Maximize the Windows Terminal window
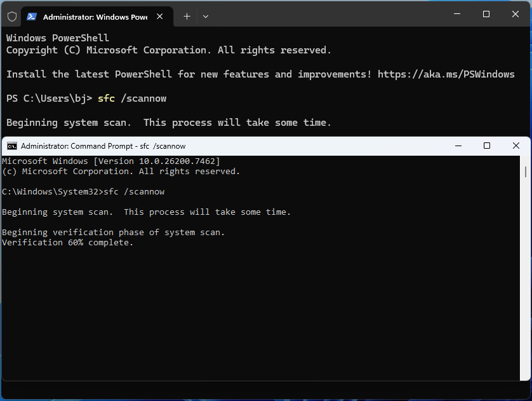 click(x=486, y=13)
